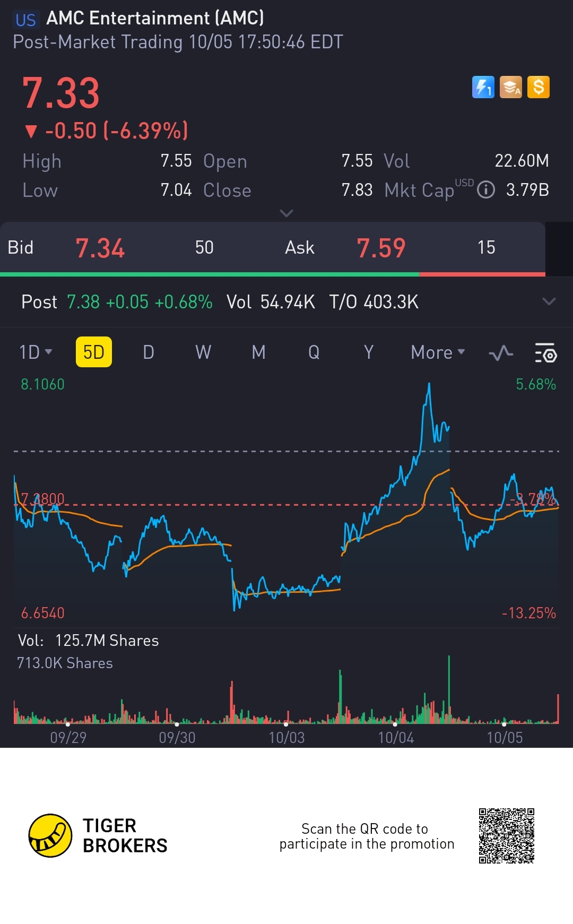Tap the blue lightning bolt icon
This screenshot has width=573, height=924.
pos(483,88)
